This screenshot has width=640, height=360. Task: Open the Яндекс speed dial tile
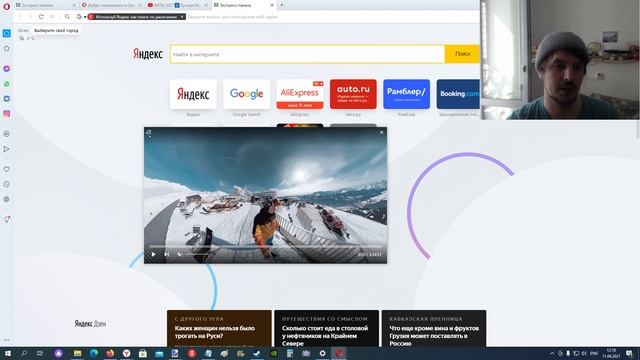coord(193,94)
